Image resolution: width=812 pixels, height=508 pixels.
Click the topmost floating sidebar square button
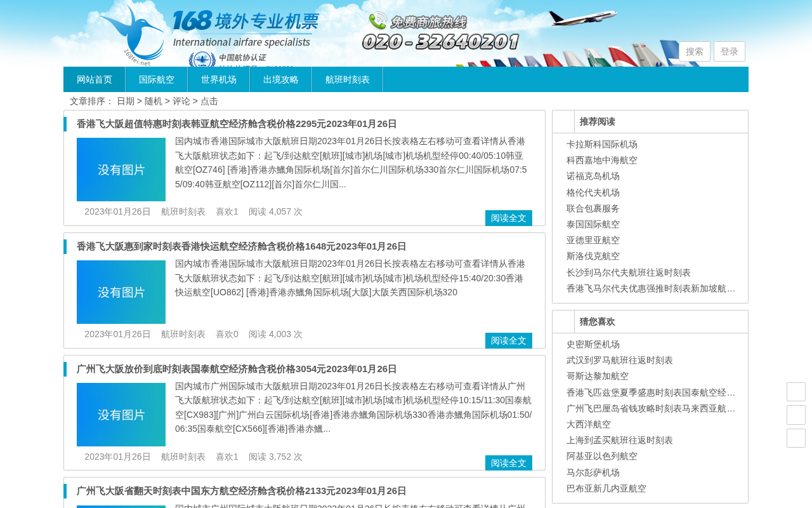coord(796,392)
